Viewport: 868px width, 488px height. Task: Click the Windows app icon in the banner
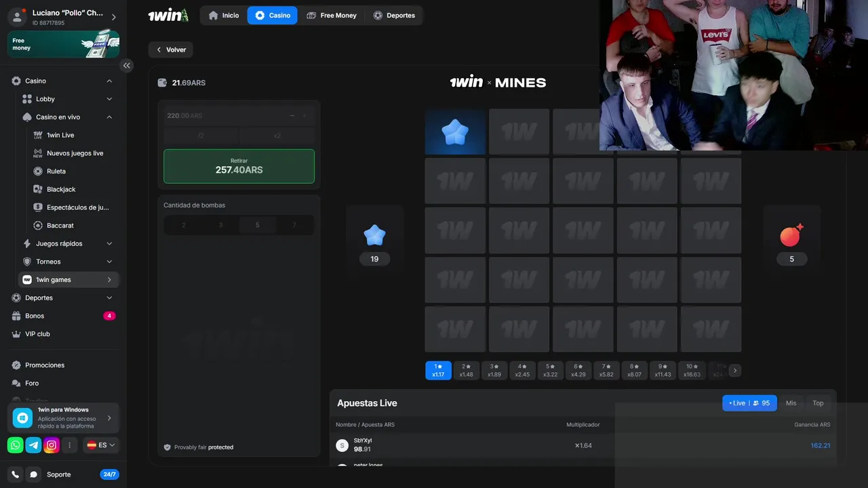(22, 418)
